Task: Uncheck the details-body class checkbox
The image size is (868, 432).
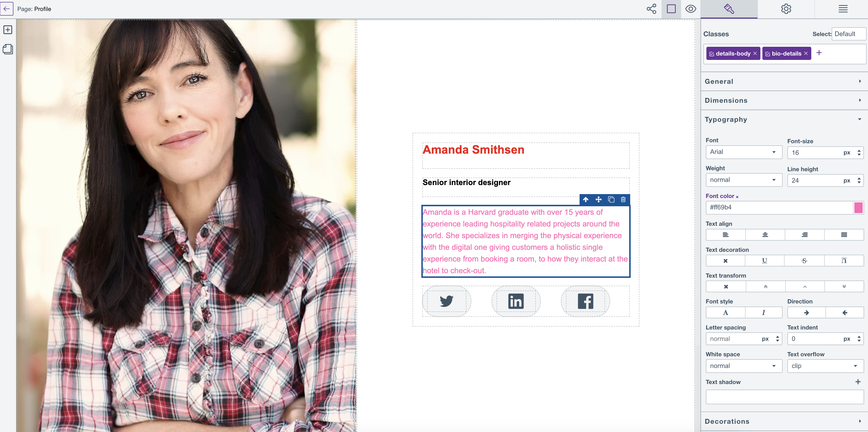Action: coord(712,53)
